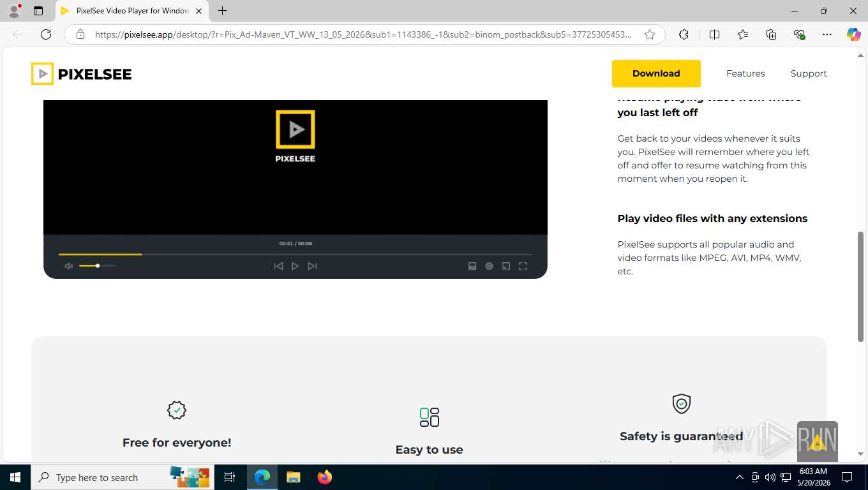The image size is (868, 490).
Task: Open the volume control in the tray
Action: [770, 477]
